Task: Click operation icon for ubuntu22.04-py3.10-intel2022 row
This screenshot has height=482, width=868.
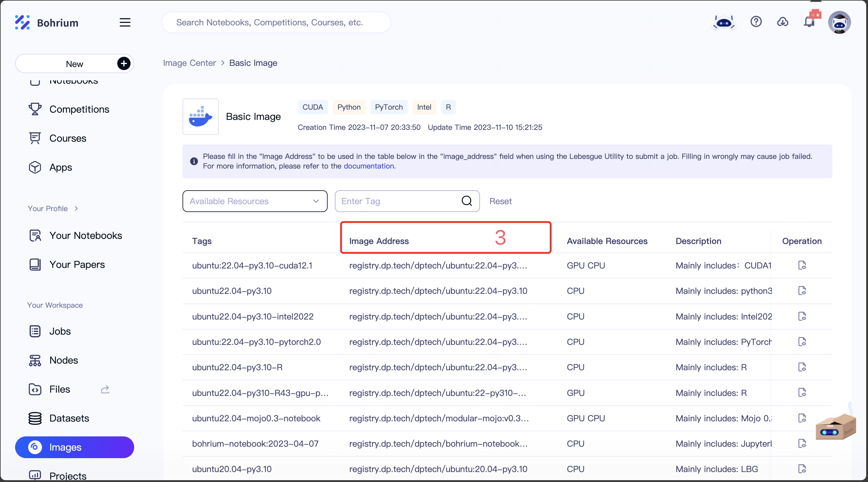Action: (x=802, y=317)
